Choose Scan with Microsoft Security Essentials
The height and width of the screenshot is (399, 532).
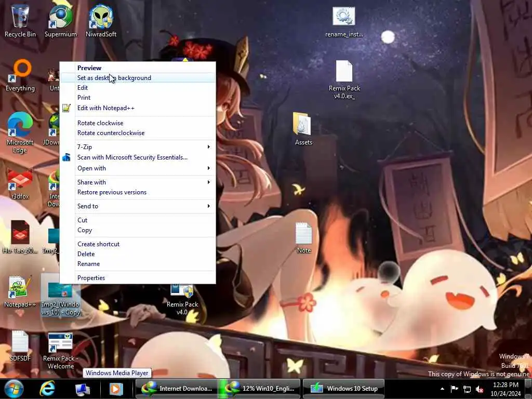[138, 157]
